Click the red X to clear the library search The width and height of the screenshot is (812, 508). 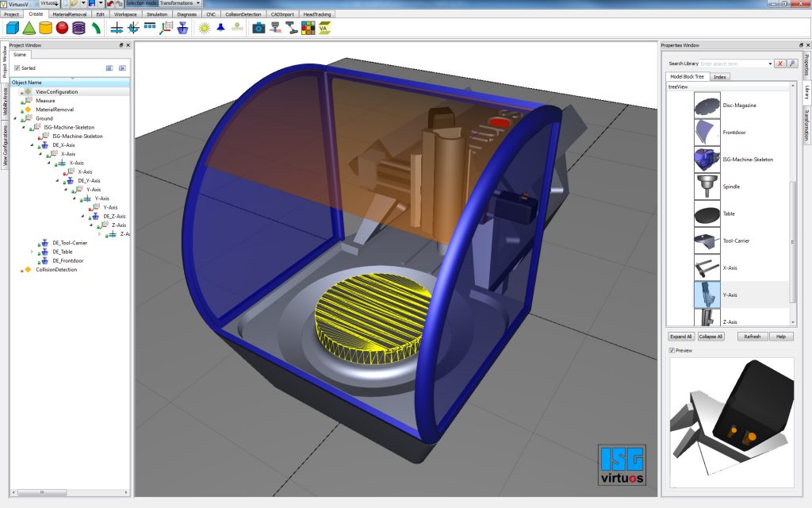coord(780,63)
